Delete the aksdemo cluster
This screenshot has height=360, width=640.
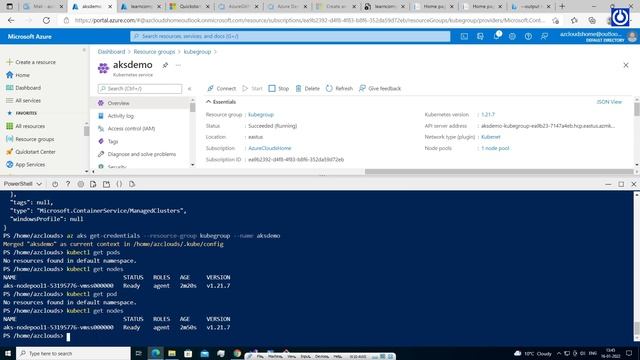pyautogui.click(x=307, y=89)
